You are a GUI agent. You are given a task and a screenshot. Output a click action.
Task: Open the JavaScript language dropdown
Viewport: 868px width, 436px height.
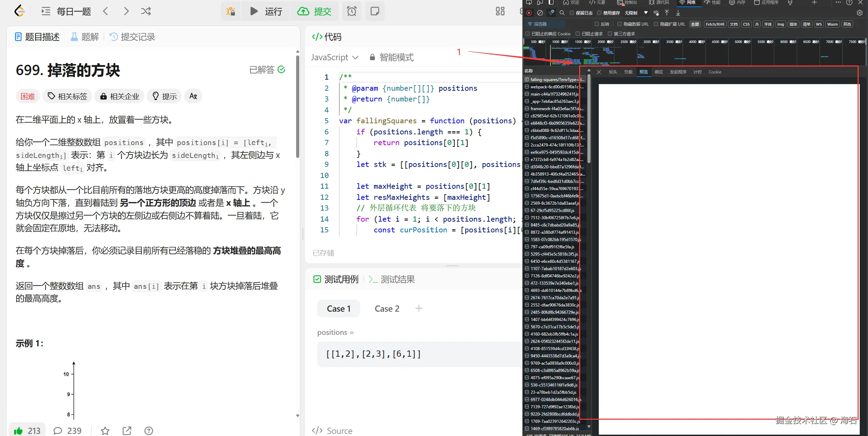tap(334, 57)
